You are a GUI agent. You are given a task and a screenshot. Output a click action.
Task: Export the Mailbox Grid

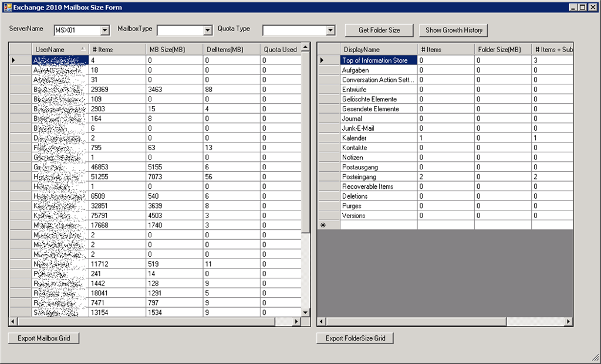click(x=43, y=338)
